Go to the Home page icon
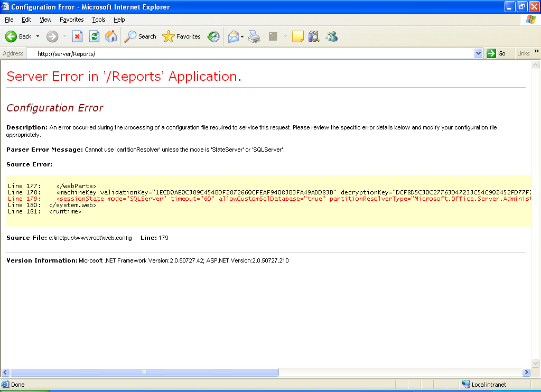The height and width of the screenshot is (392, 541). click(111, 36)
